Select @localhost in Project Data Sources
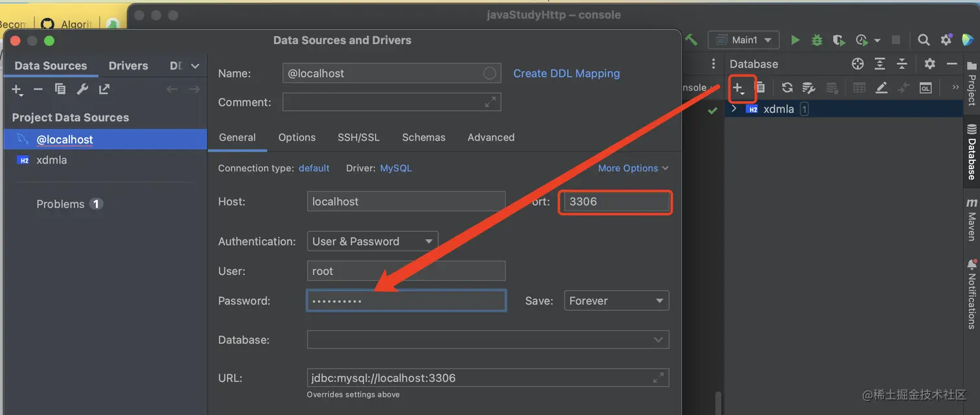980x415 pixels. tap(105, 139)
